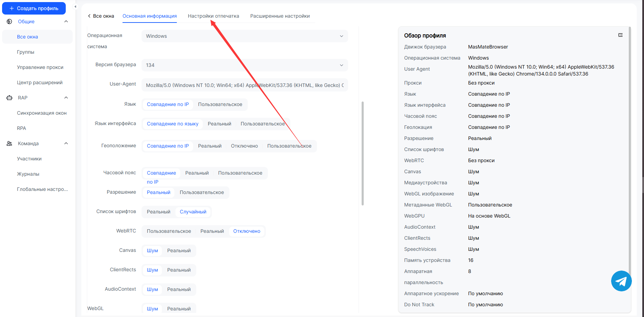Click the people icon beside Команда

9,143
